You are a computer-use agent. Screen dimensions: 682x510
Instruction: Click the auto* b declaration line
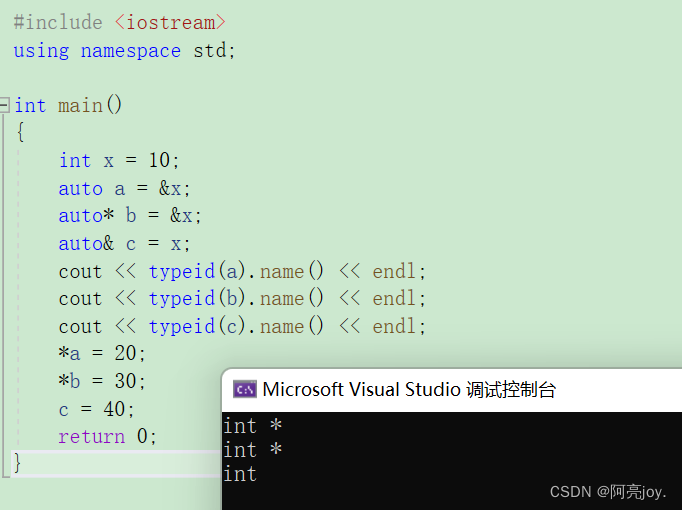[130, 216]
